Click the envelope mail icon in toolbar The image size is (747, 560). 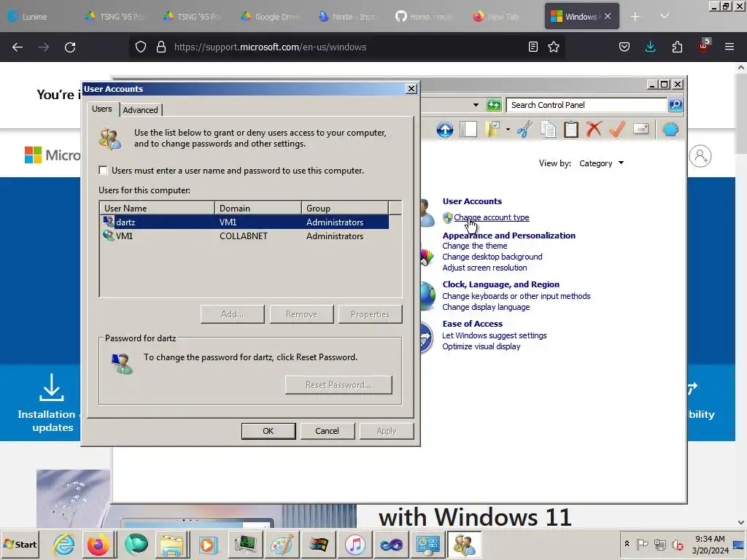pos(640,129)
